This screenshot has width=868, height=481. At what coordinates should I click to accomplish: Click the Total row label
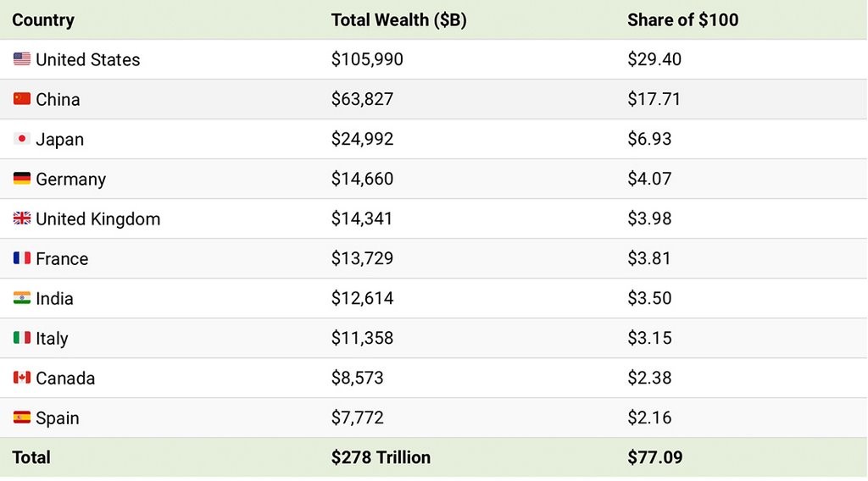pyautogui.click(x=31, y=457)
